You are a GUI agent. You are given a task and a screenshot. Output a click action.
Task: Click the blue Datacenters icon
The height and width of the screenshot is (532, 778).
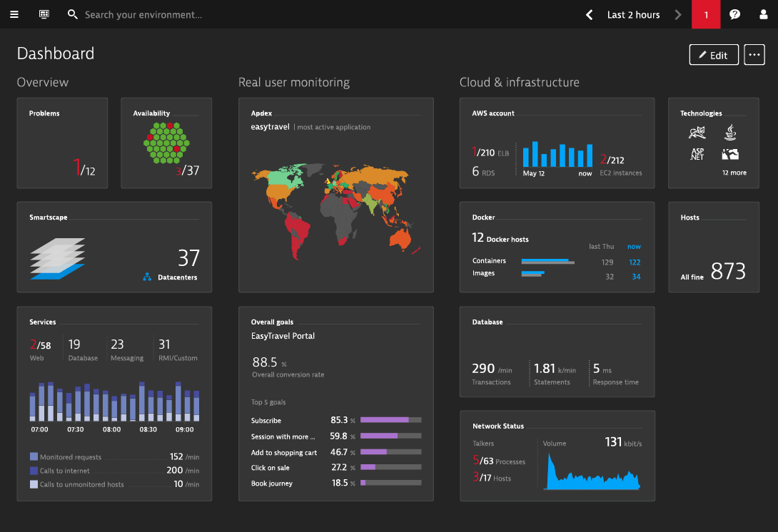[x=147, y=277]
